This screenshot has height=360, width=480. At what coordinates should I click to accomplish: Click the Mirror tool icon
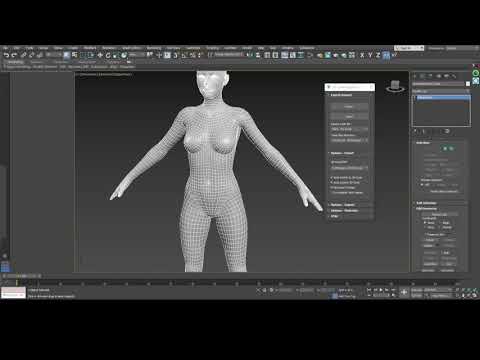[x=250, y=55]
